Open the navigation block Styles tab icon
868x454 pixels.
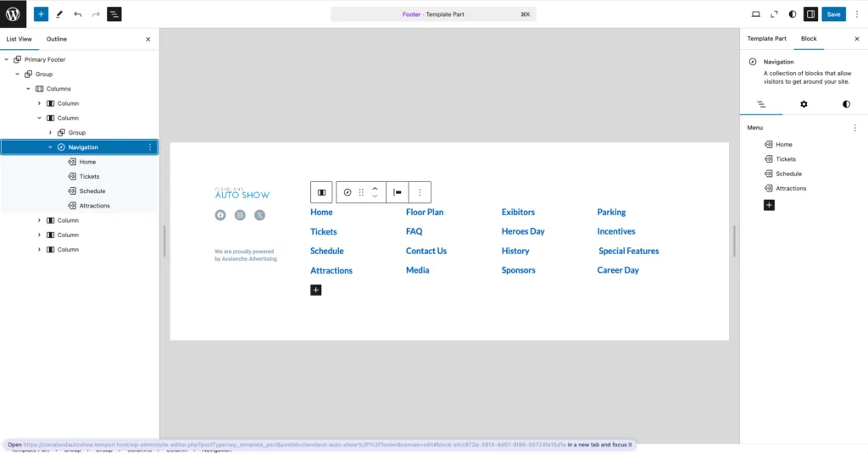tap(846, 104)
